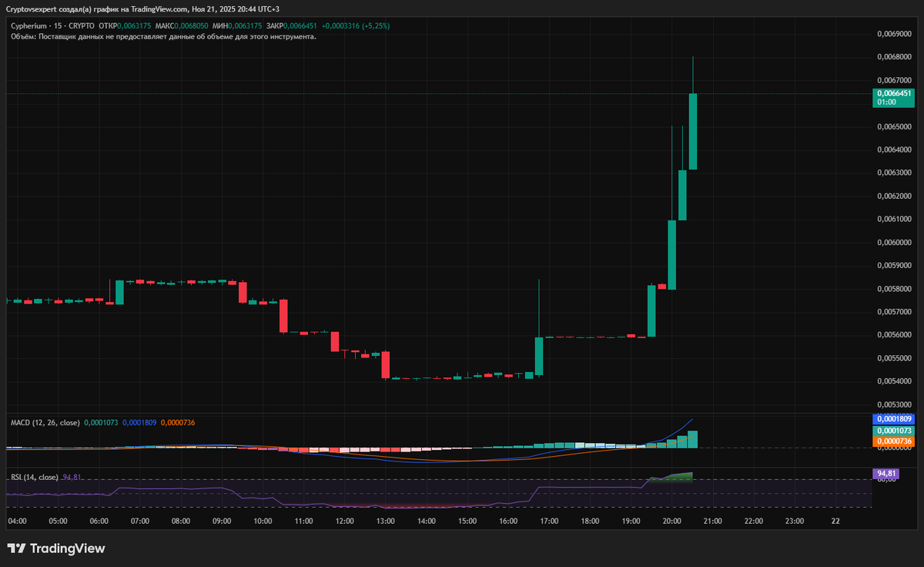Screen dimensions: 924x567
Task: Click the 0,0054000 price axis label
Action: pos(894,381)
